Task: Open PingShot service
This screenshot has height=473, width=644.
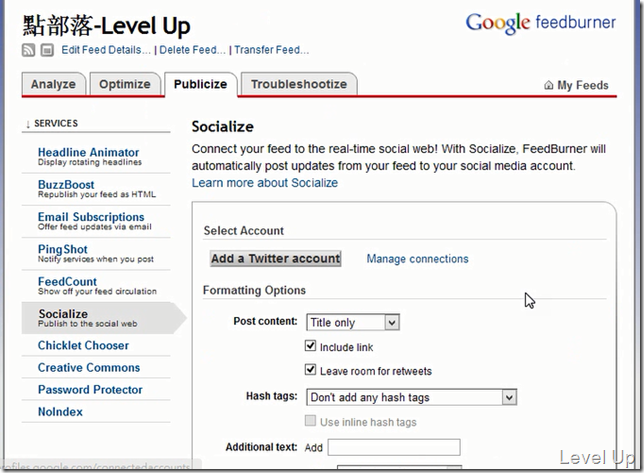Action: tap(63, 249)
